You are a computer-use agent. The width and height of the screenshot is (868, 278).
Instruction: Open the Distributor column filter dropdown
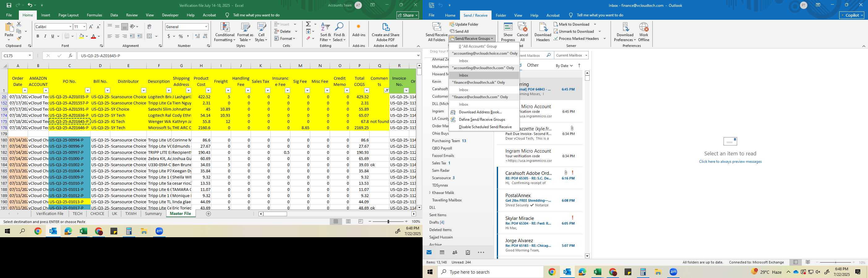point(144,90)
